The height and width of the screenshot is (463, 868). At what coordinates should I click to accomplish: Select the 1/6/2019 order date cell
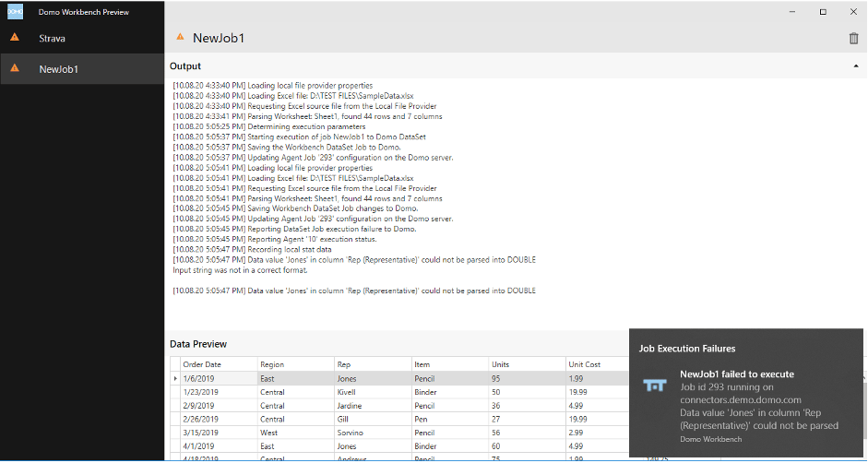pyautogui.click(x=220, y=379)
